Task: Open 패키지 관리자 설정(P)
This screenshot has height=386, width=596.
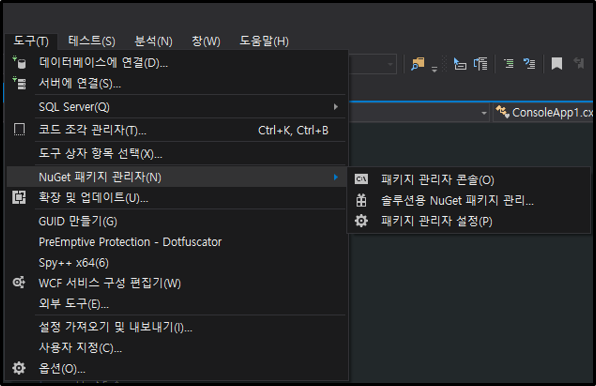Action: [469, 221]
